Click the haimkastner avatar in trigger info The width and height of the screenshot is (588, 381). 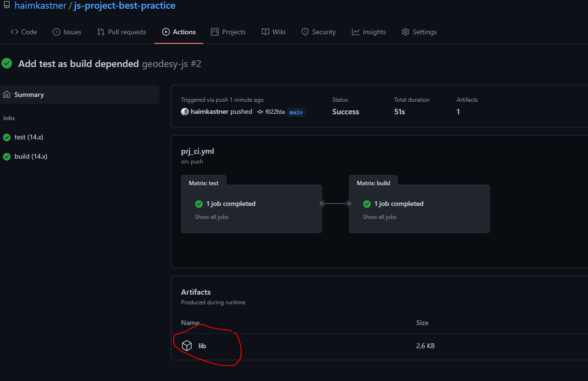(185, 112)
